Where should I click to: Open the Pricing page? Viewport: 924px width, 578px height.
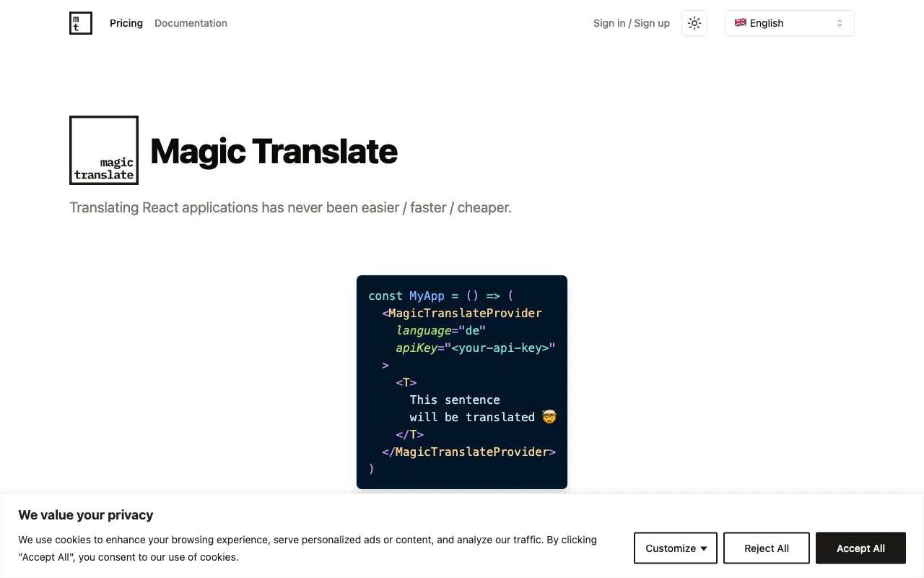(x=126, y=23)
